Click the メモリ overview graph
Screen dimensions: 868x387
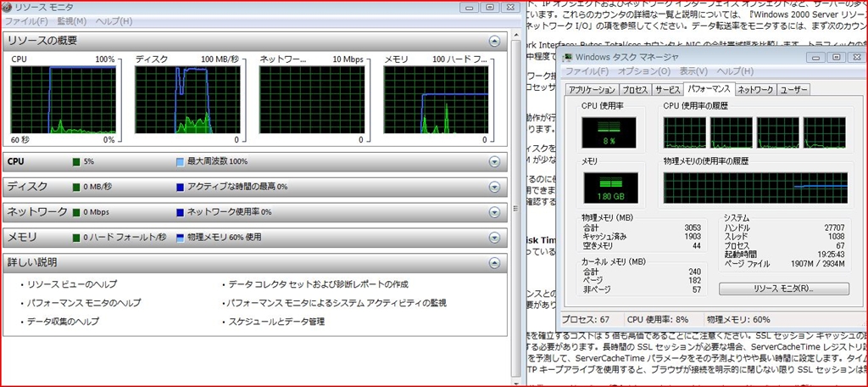(437, 100)
